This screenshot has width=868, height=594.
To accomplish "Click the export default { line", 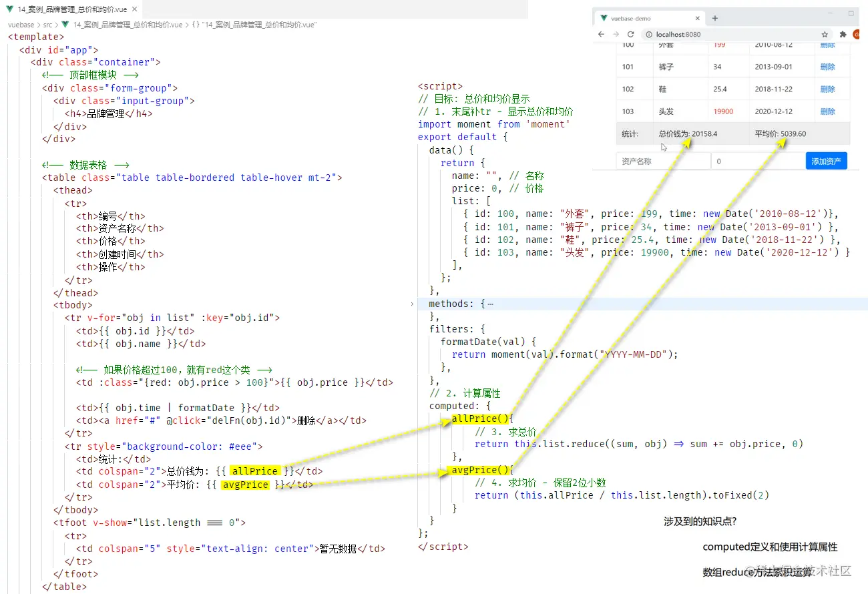I will point(463,137).
